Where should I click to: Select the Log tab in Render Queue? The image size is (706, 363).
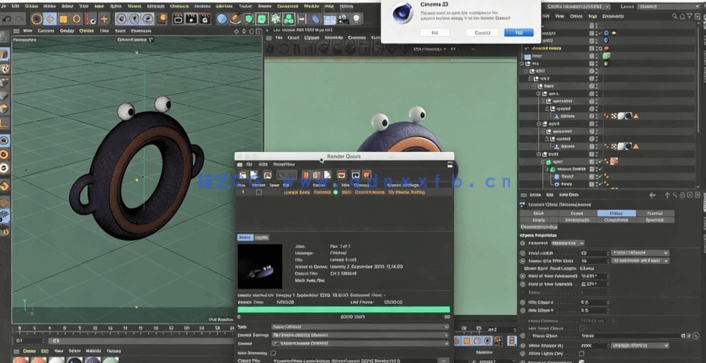(262, 237)
